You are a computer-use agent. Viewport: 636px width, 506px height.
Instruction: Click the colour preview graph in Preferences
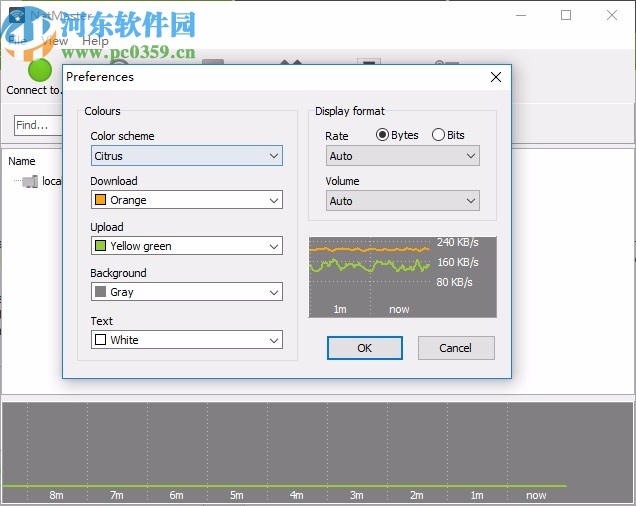click(402, 277)
